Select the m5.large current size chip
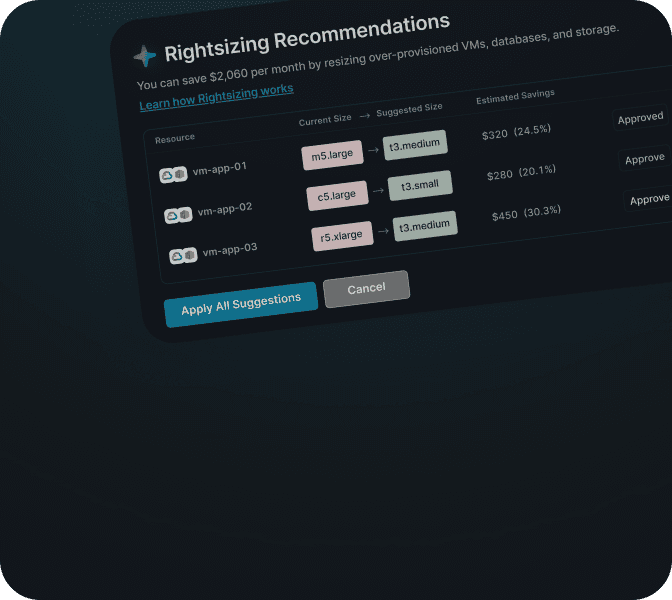672x600 pixels. [333, 155]
